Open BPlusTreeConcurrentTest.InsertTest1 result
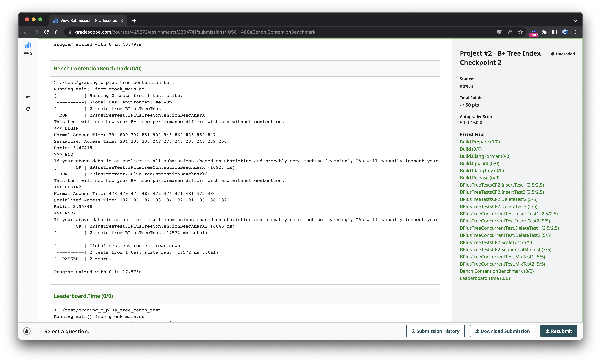601x364 pixels. 509,214
